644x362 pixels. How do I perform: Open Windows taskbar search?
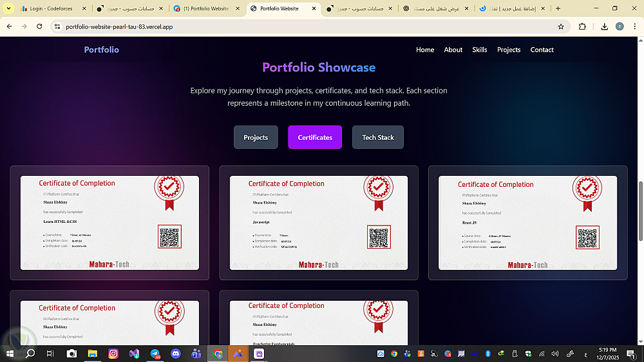[30, 354]
